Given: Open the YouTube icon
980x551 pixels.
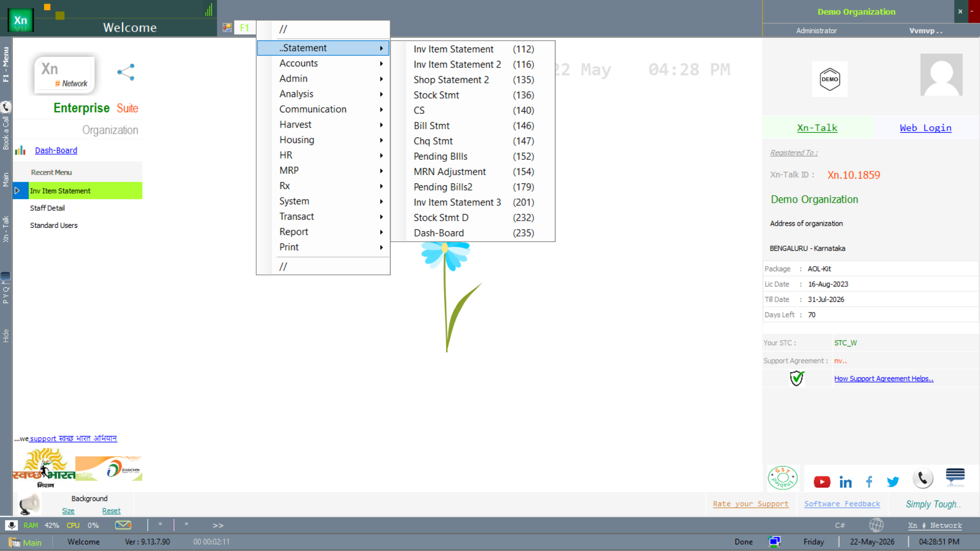Looking at the screenshot, I should pyautogui.click(x=822, y=482).
